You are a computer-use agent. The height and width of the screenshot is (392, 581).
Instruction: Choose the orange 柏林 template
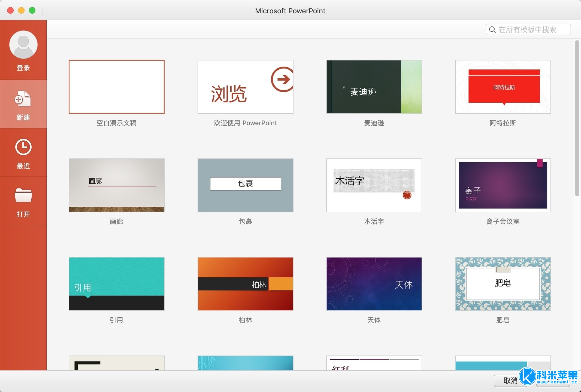point(246,284)
